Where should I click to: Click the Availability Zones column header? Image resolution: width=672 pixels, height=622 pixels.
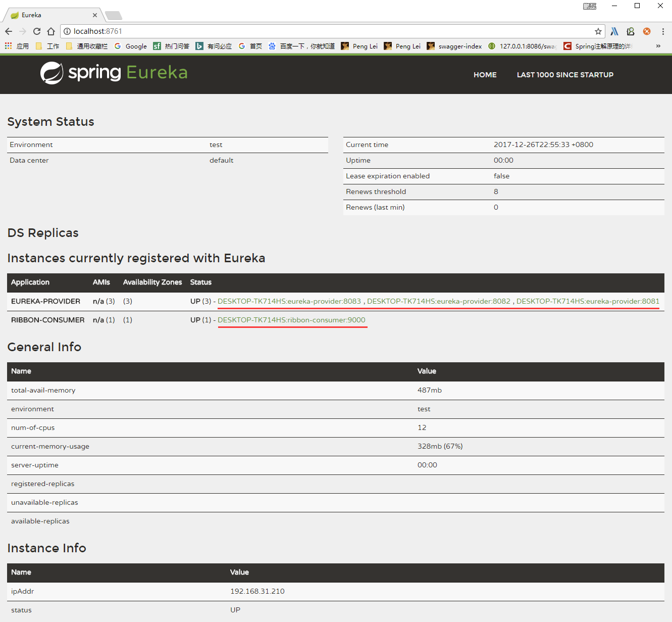(x=152, y=282)
